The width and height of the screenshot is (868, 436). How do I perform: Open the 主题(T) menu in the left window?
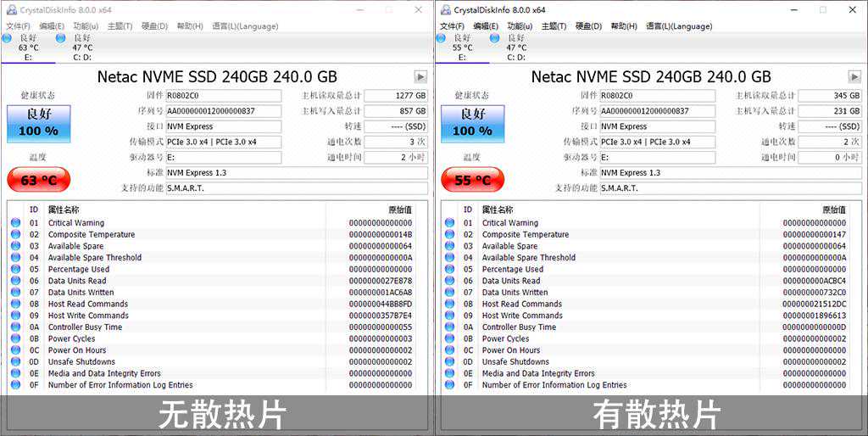click(x=119, y=26)
